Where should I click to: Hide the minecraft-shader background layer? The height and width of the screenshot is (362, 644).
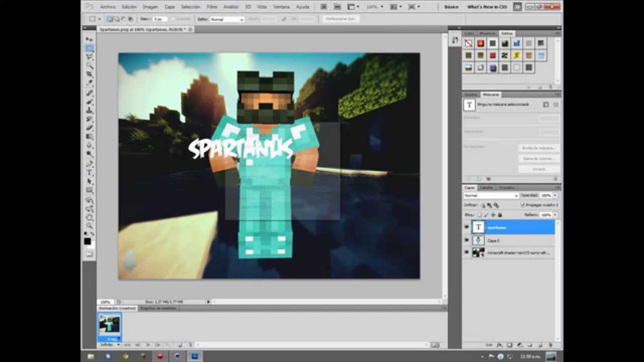coord(466,252)
